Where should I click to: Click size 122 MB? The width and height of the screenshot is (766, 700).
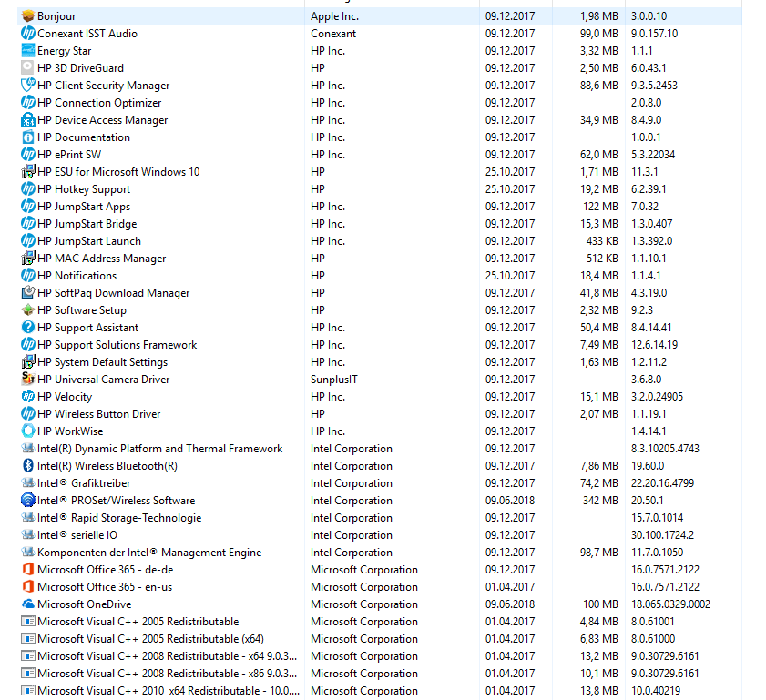tap(600, 207)
